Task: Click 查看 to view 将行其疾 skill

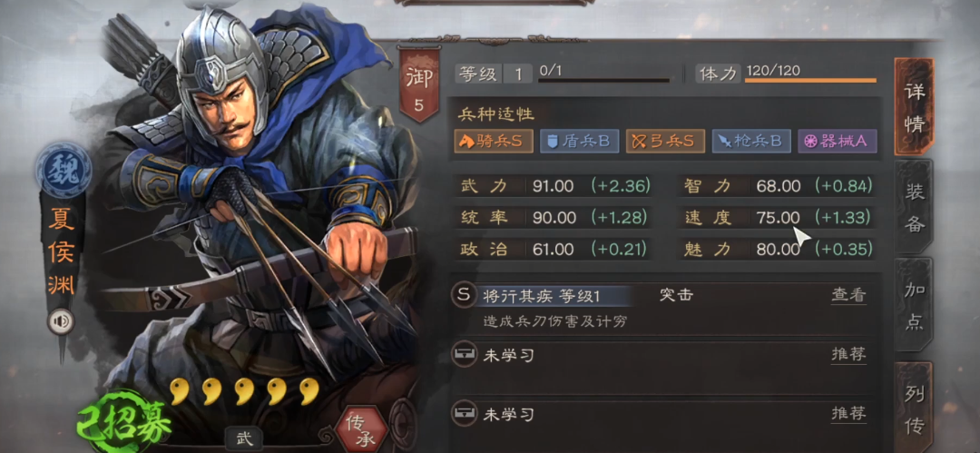Action: 848,295
